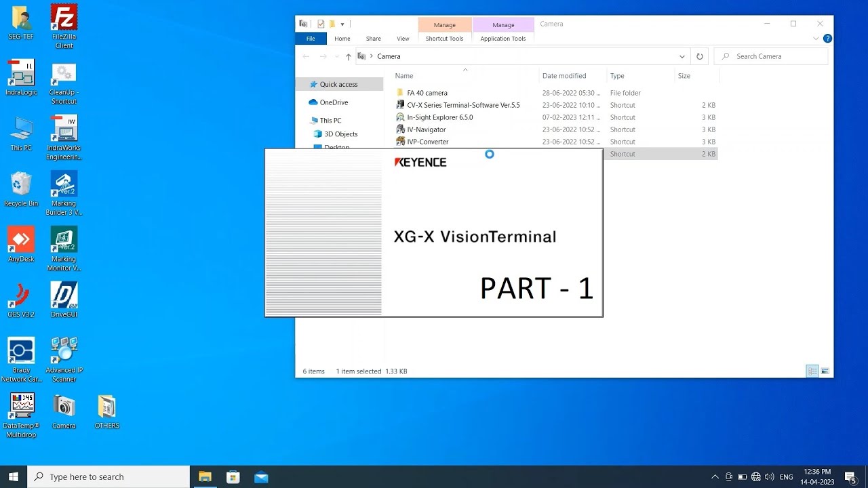Open Brady Network Card desktop shortcut
The image size is (868, 488).
click(21, 360)
